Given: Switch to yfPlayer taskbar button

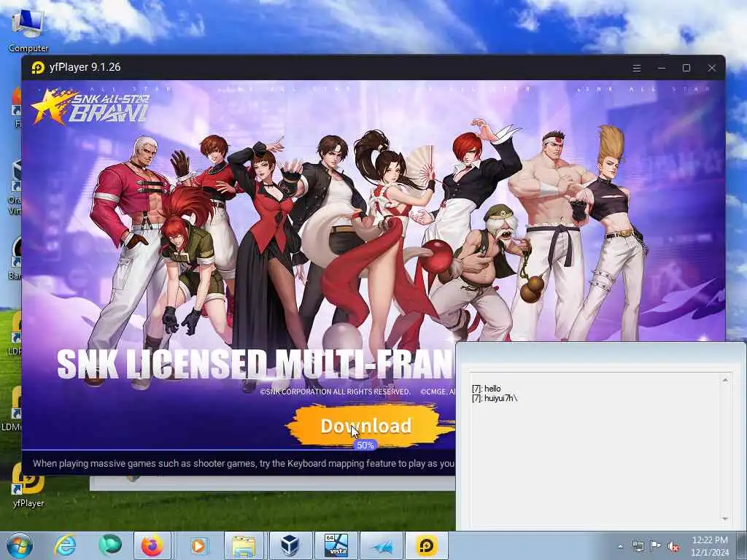Looking at the screenshot, I should (x=426, y=545).
